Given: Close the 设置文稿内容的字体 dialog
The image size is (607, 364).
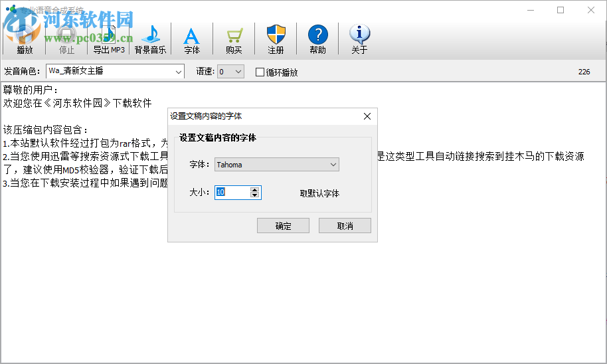Looking at the screenshot, I should point(367,116).
